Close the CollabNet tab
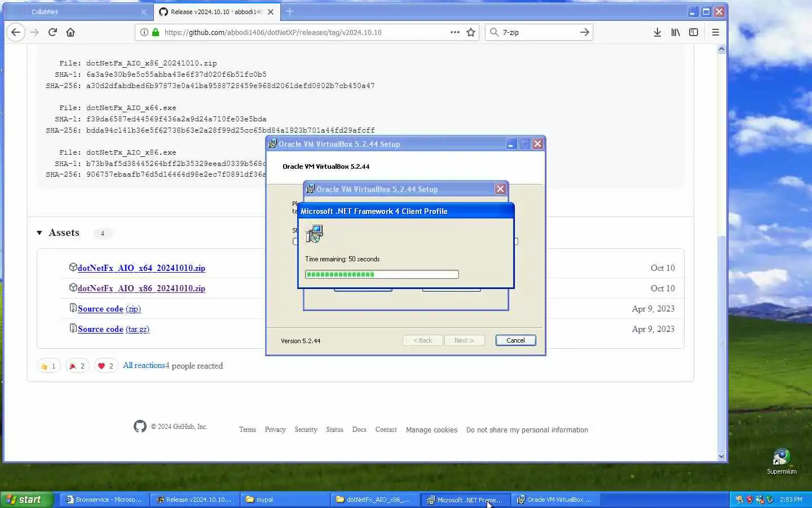Image resolution: width=812 pixels, height=508 pixels. 144,11
